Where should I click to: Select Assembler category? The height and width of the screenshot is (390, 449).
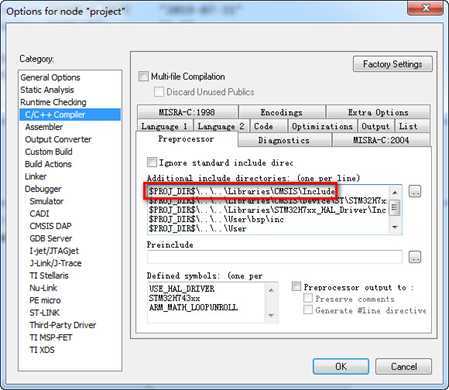point(44,127)
